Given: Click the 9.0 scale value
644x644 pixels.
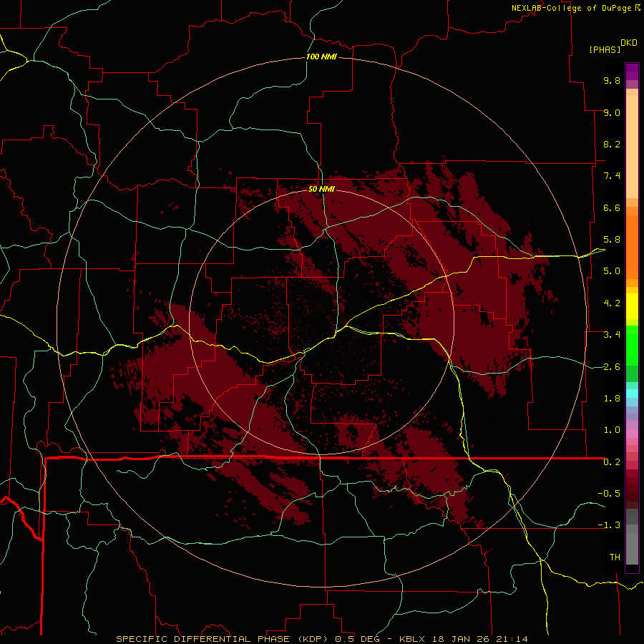Looking at the screenshot, I should pyautogui.click(x=612, y=112).
